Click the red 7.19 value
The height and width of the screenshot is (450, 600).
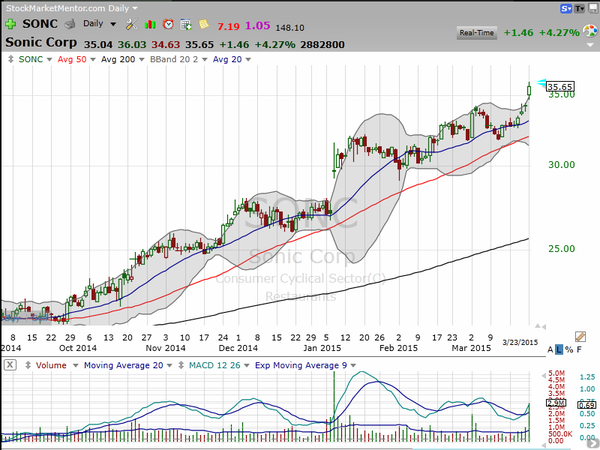click(x=228, y=26)
